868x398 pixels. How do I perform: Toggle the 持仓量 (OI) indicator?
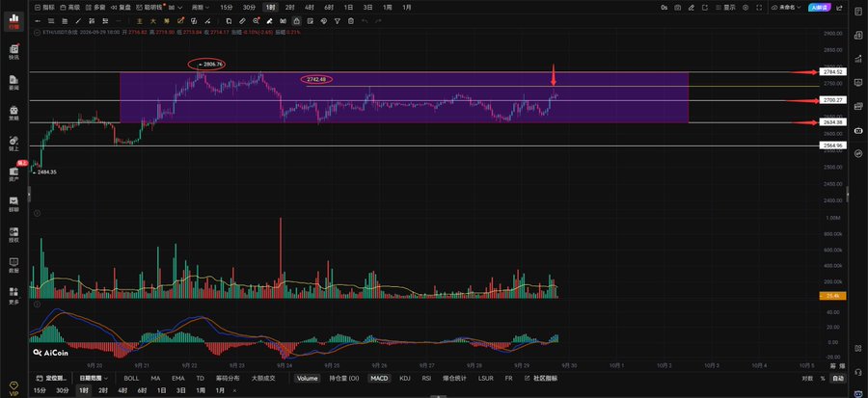[x=344, y=379]
